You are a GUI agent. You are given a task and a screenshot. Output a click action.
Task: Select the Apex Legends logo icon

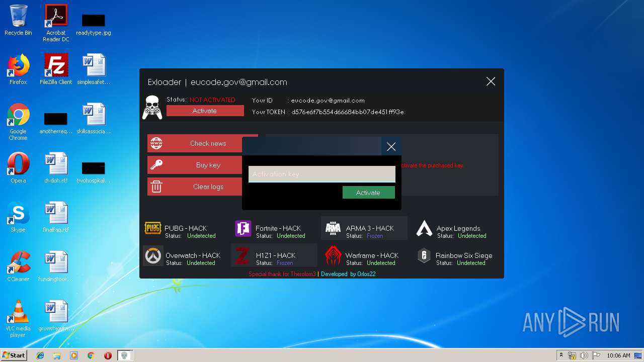click(424, 229)
